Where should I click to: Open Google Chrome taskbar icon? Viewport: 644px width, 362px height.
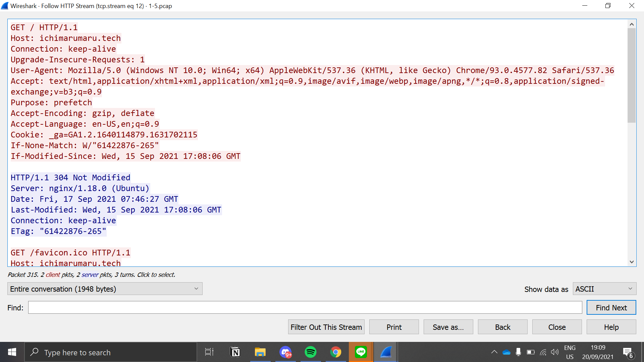tap(335, 352)
